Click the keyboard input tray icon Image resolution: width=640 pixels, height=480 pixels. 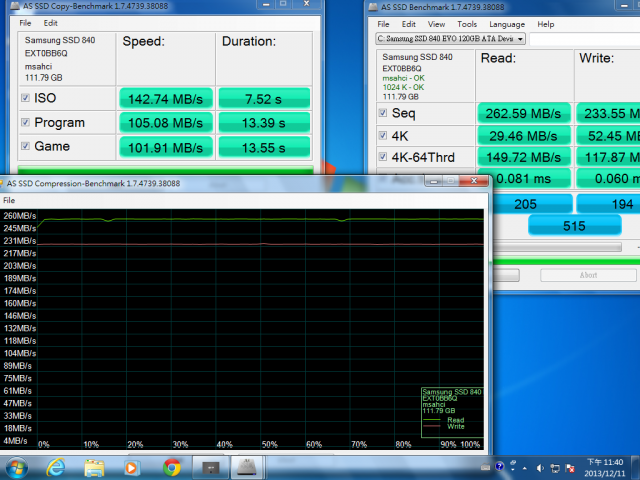[x=485, y=467]
